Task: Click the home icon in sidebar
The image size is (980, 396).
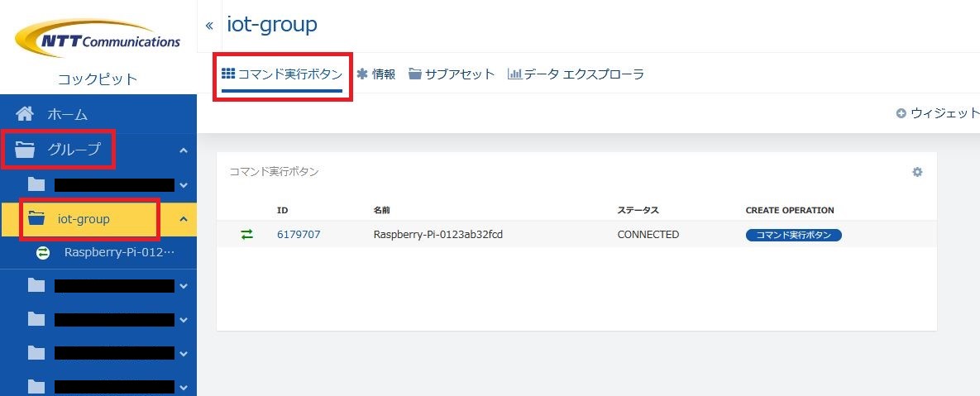Action: [x=24, y=114]
